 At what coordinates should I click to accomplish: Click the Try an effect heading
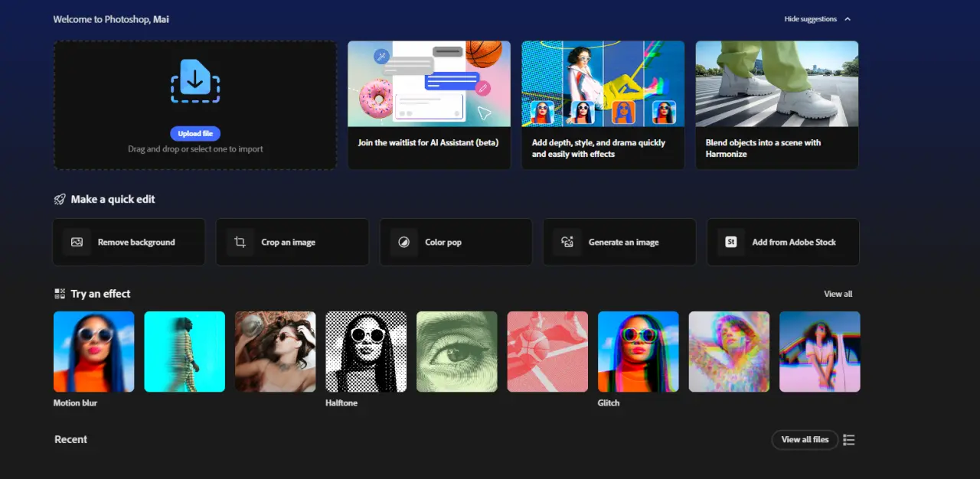pos(100,294)
